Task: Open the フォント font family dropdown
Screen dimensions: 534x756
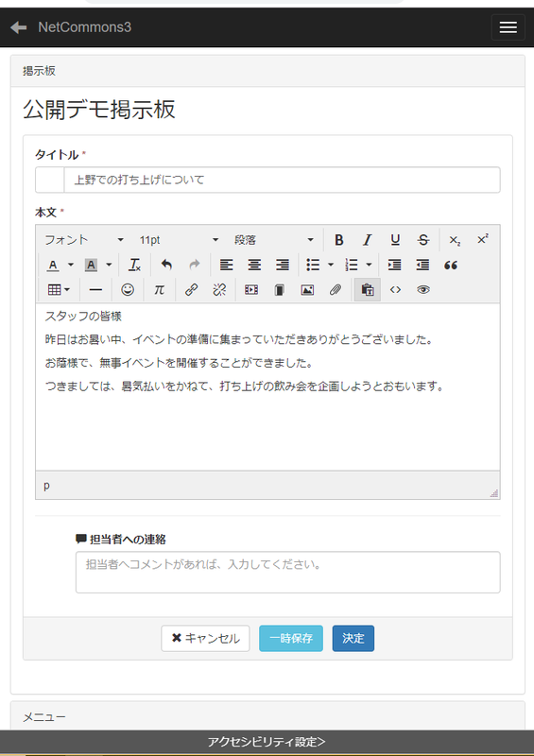Action: [84, 240]
